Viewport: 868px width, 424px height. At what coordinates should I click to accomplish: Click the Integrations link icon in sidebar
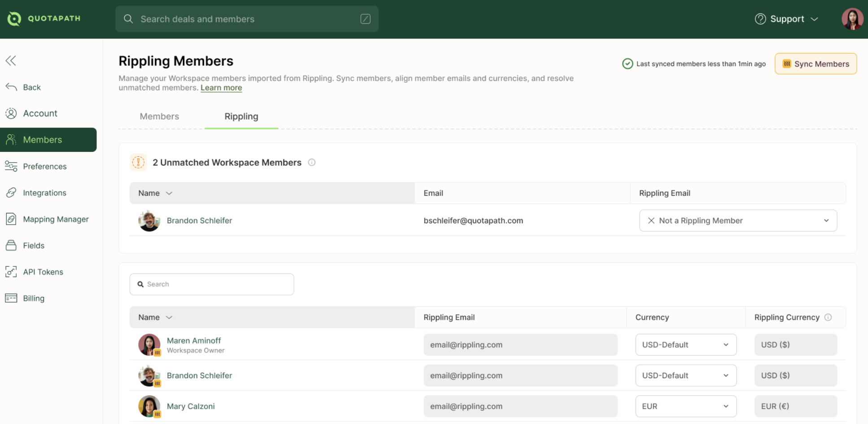(x=11, y=193)
